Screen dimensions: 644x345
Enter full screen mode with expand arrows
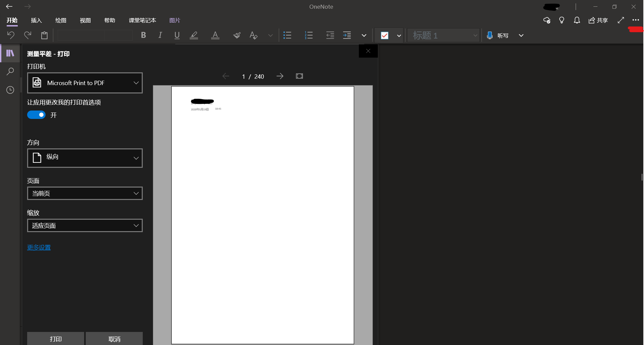click(x=621, y=20)
